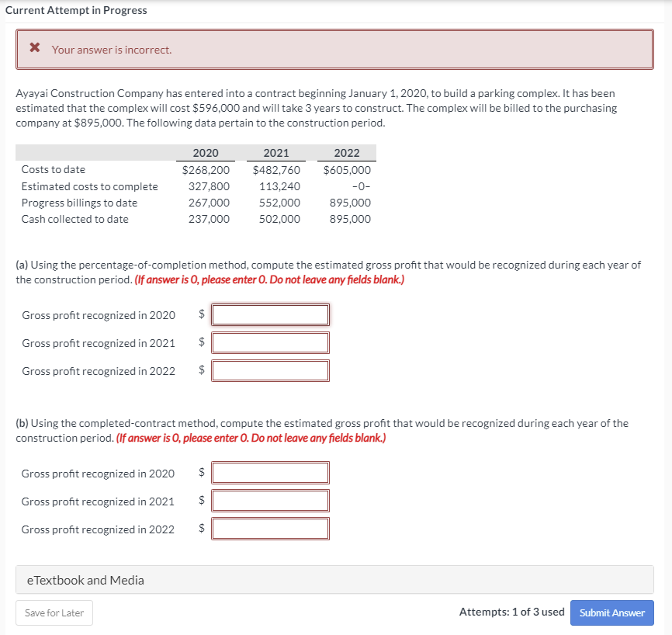The height and width of the screenshot is (635, 672).
Task: Expand the eTextbook and Media section
Action: [87, 579]
